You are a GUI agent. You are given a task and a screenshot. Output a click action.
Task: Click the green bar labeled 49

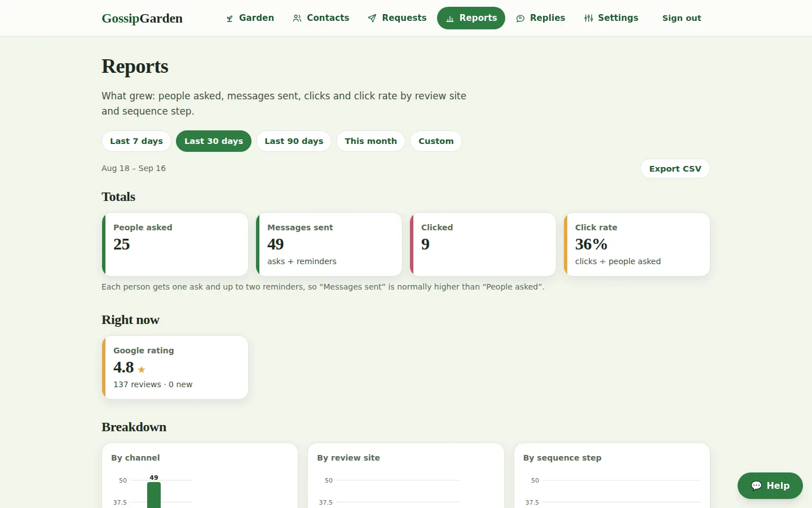(x=154, y=495)
